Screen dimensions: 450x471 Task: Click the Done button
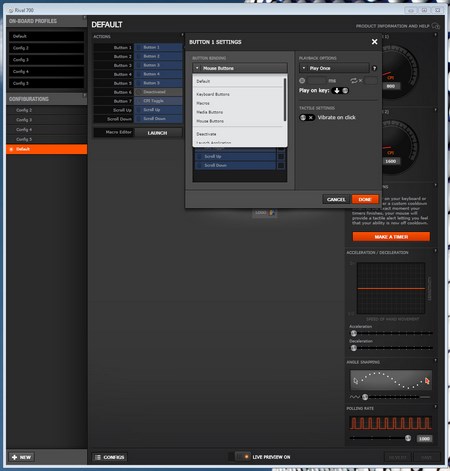(365, 199)
